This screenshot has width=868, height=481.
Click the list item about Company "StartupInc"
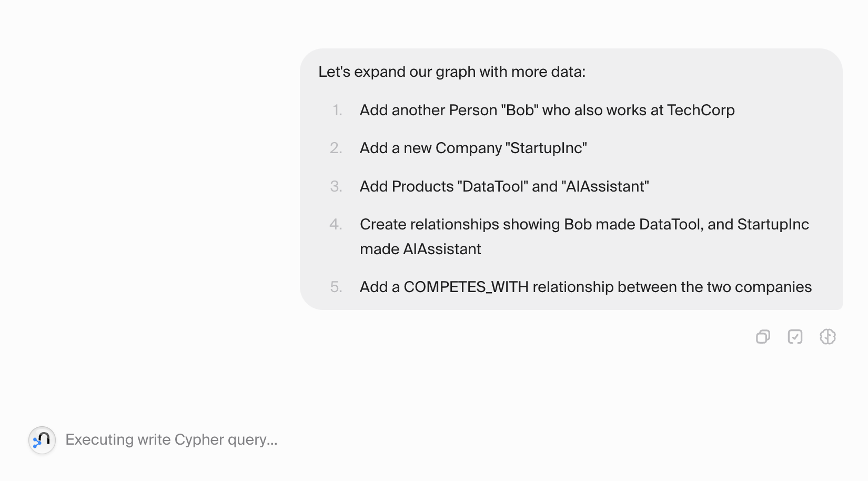pyautogui.click(x=473, y=148)
